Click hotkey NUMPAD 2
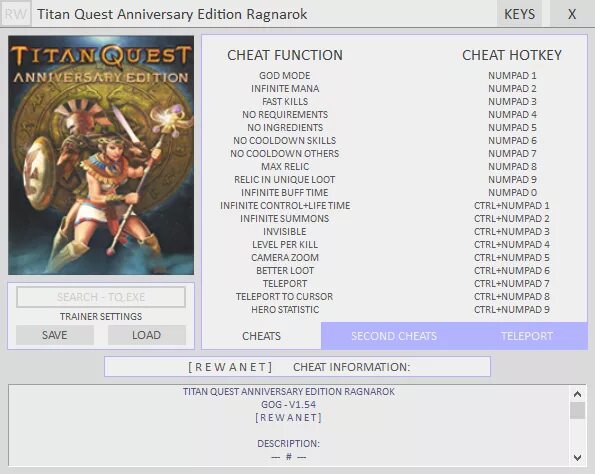This screenshot has height=474, width=595. [512, 88]
